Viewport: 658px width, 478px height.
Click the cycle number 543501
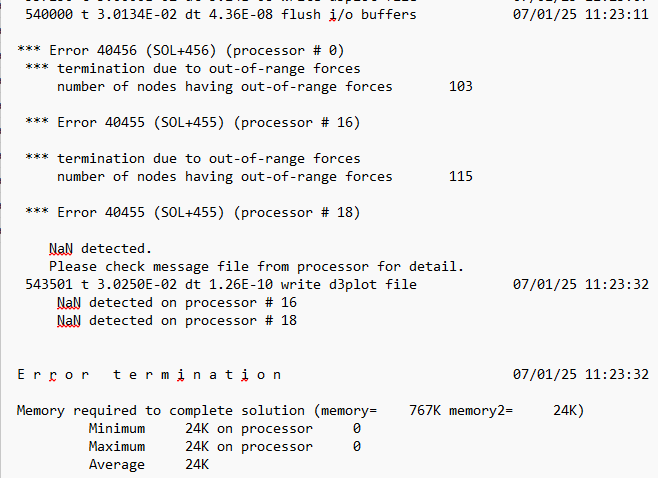49,285
